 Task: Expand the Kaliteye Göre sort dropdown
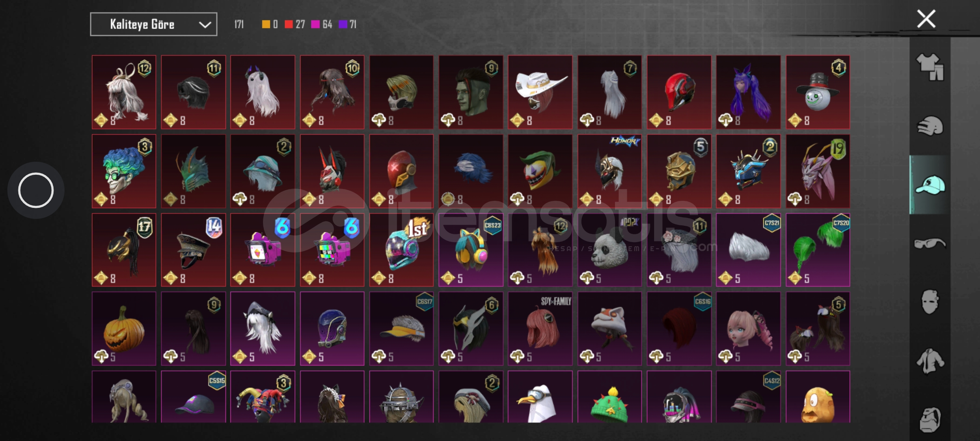click(154, 24)
